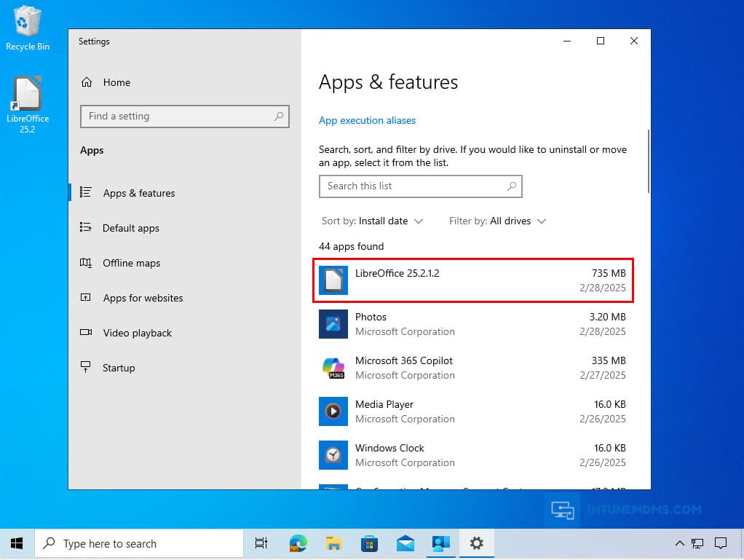Click the LibreOffice 25.2.1.2 app icon in list
The image size is (744, 560).
click(x=333, y=280)
